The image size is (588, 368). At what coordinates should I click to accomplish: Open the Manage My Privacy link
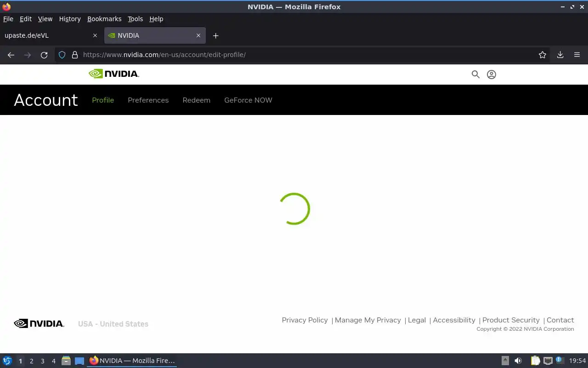(368, 320)
